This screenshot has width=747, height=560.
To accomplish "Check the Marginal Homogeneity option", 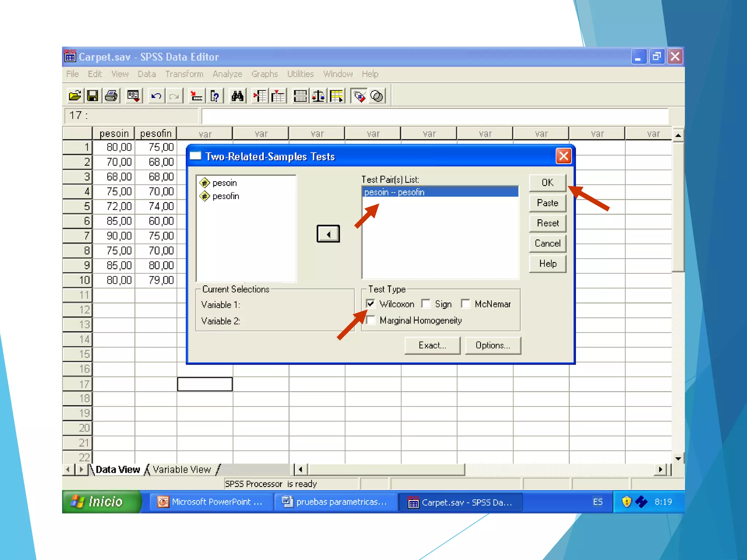I will click(x=371, y=320).
